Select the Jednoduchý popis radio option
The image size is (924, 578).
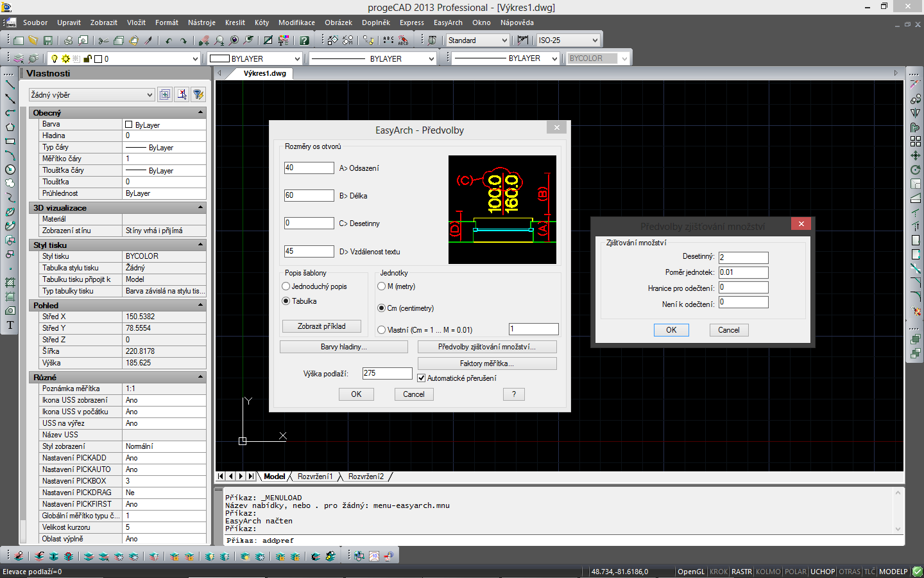(x=286, y=286)
